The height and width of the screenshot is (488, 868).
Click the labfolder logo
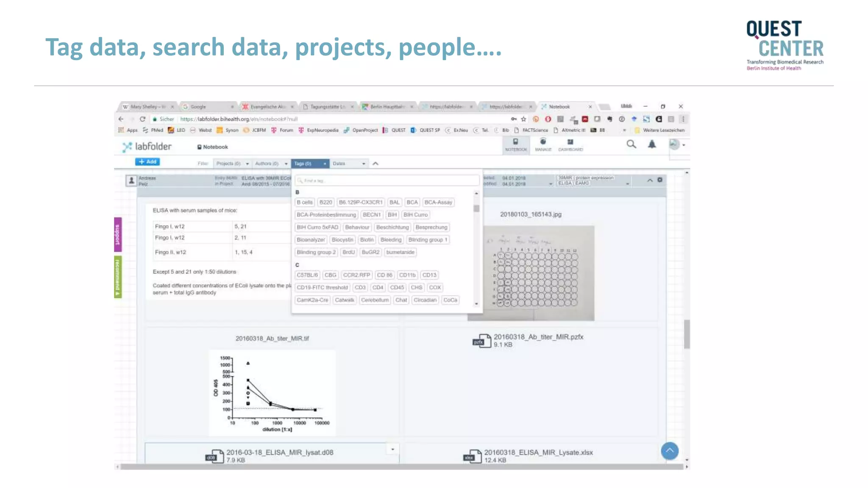[147, 147]
